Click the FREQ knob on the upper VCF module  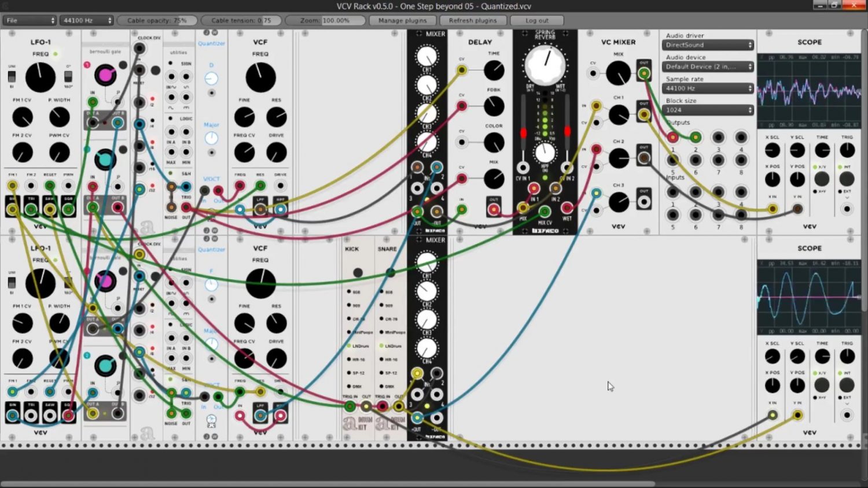(x=260, y=77)
